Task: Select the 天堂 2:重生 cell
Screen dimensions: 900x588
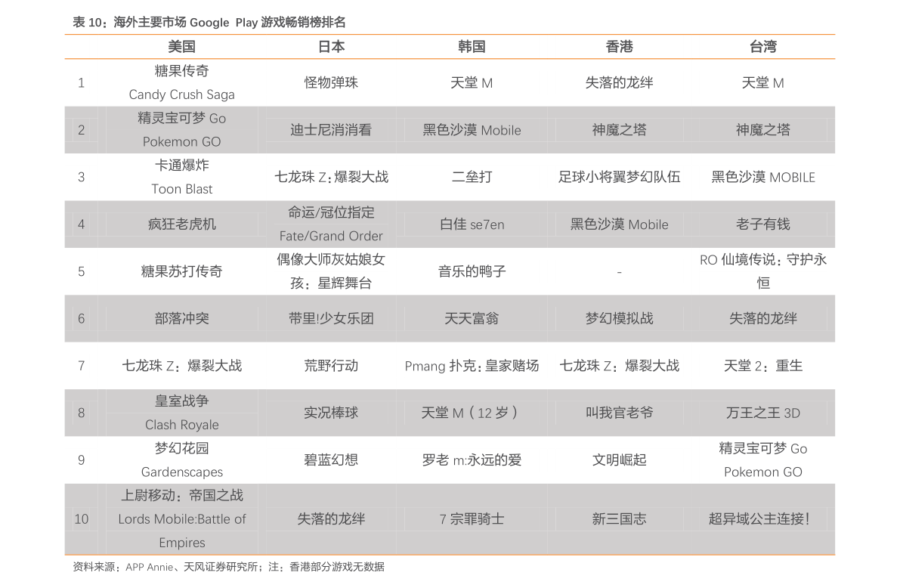Action: 762,366
